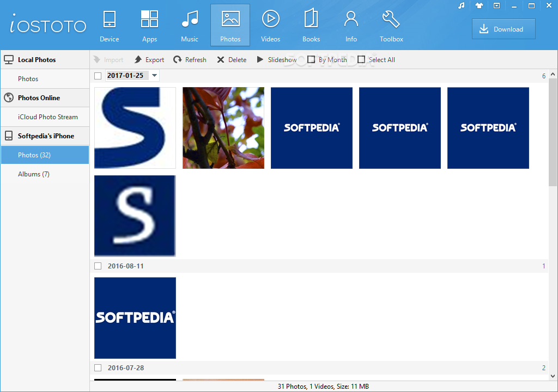
Task: Enable the By Month checkbox
Action: pyautogui.click(x=311, y=60)
